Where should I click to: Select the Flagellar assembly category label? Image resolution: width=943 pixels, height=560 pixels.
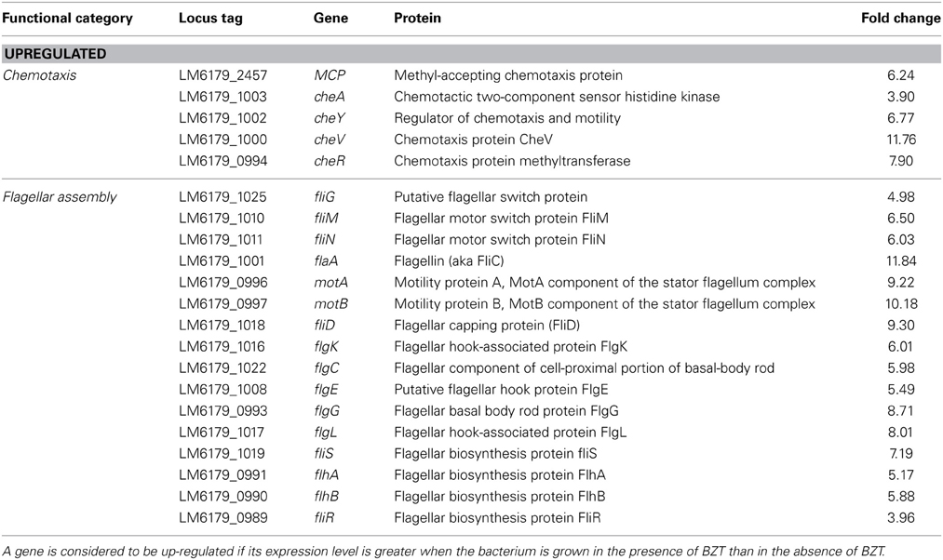click(60, 197)
